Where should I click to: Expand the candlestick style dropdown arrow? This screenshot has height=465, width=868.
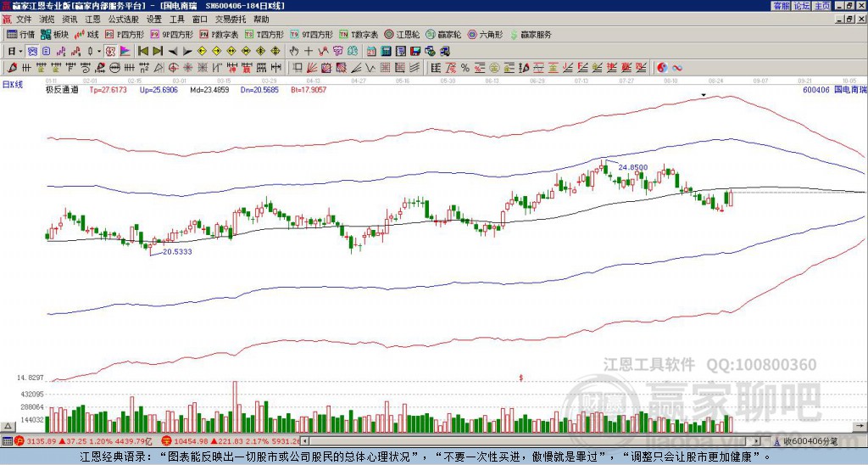99,52
